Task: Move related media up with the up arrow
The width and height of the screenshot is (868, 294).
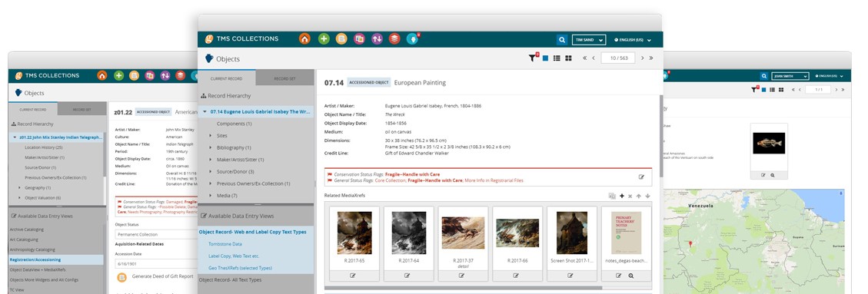Action: [638, 196]
